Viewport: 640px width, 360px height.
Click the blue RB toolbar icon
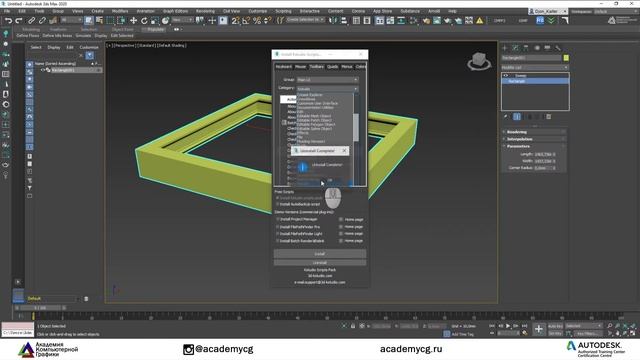coord(540,20)
